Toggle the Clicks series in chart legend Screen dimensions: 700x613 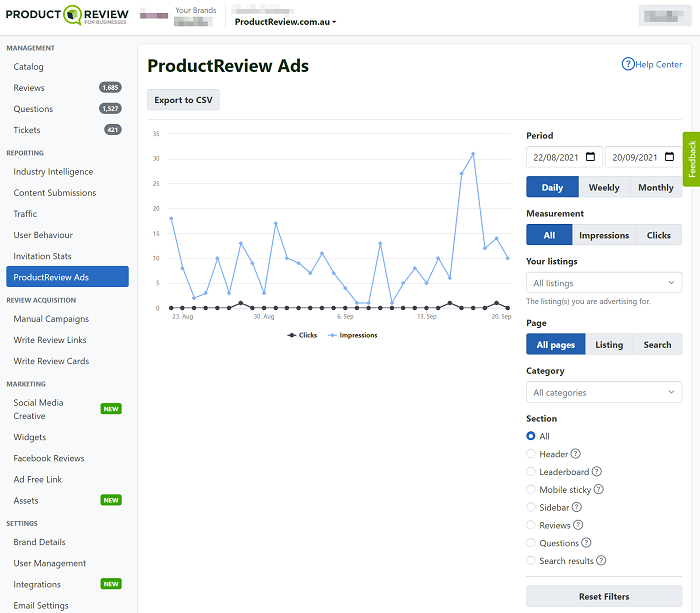tap(302, 335)
